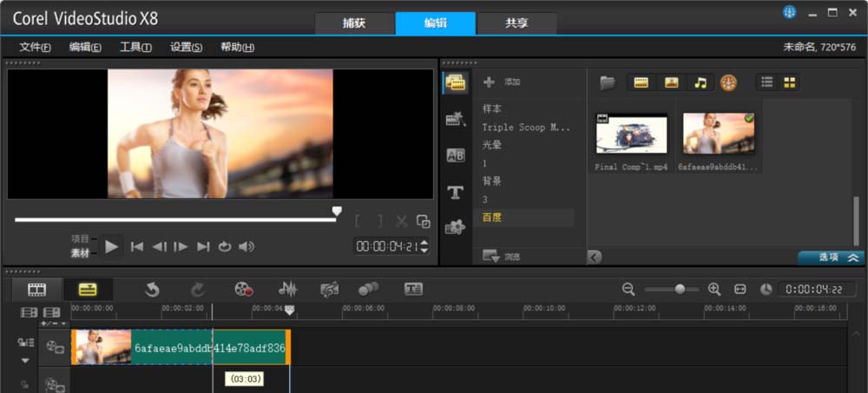
Task: Switch to the 编辑 edit tab
Action: (x=435, y=23)
